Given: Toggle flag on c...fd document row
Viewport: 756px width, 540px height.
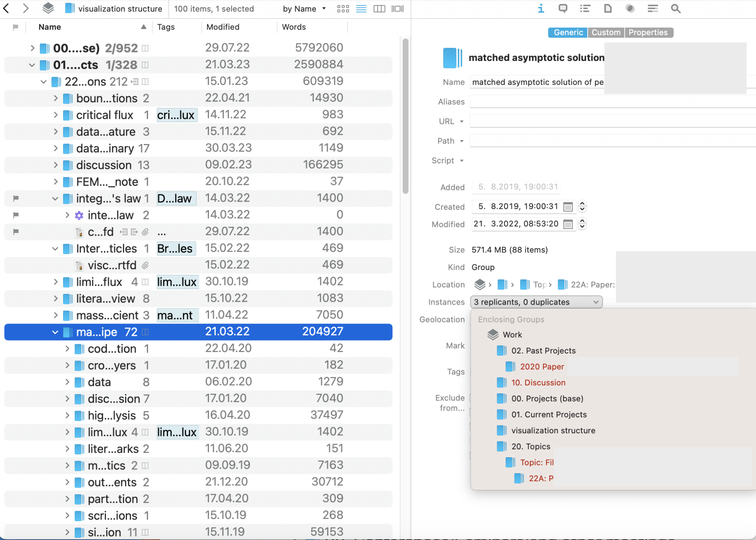Looking at the screenshot, I should pos(16,232).
